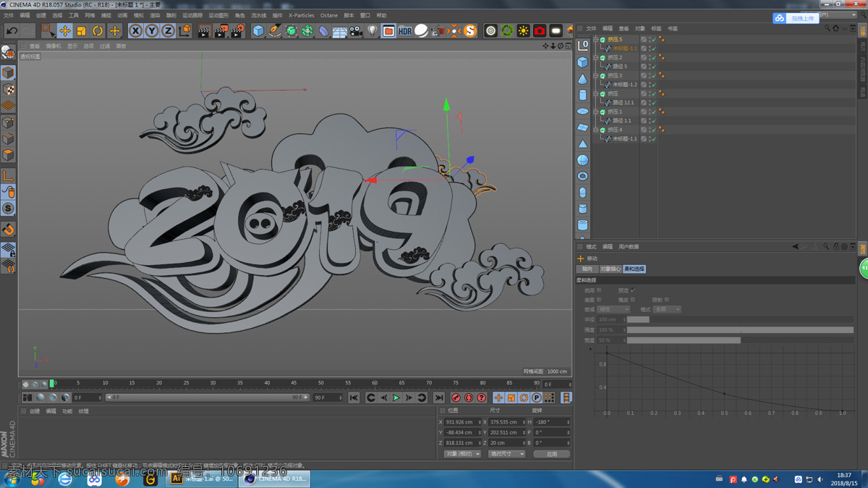The height and width of the screenshot is (488, 868).
Task: Click the green recycle-gear Octane icon
Action: coord(507,30)
